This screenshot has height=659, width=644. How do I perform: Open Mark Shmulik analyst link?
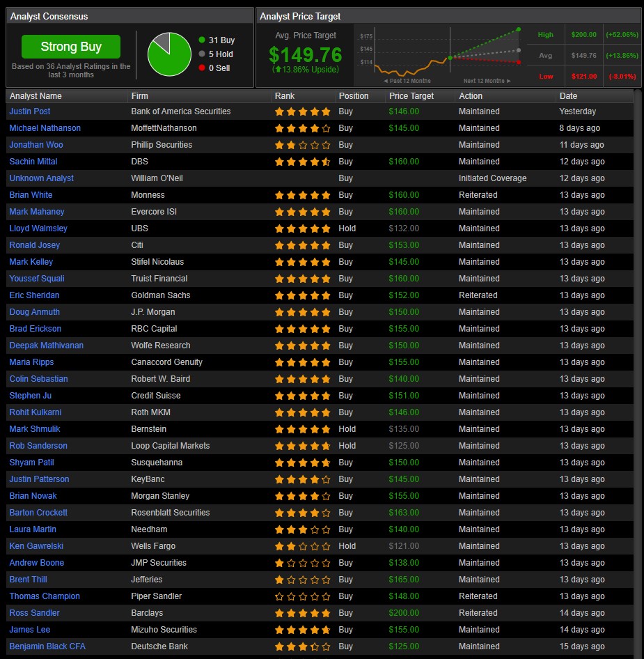[x=35, y=429]
